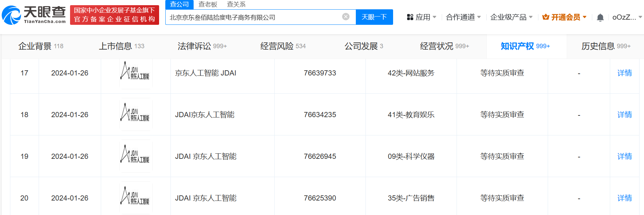Open 详情 for trademark 76634235

(x=624, y=115)
